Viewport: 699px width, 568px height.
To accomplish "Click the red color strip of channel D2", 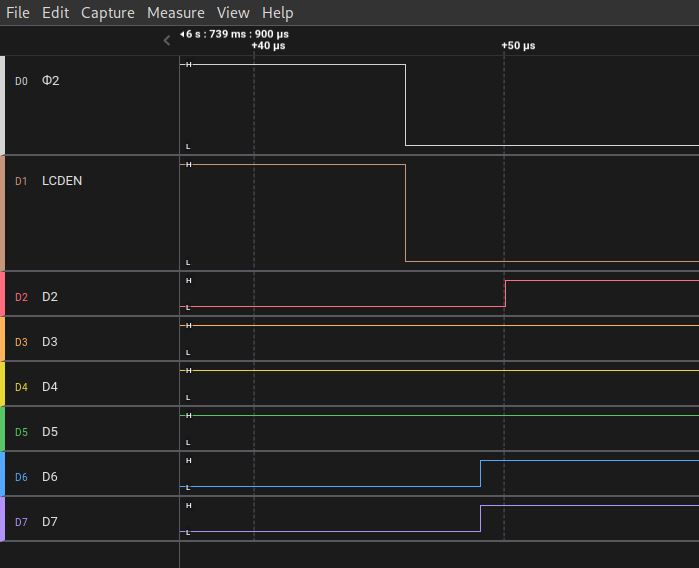I will point(3,294).
